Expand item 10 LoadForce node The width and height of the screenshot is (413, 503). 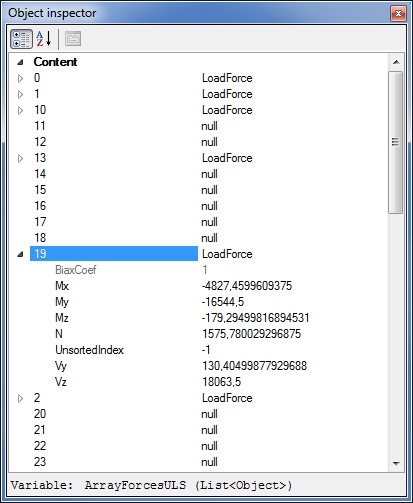pyautogui.click(x=20, y=110)
